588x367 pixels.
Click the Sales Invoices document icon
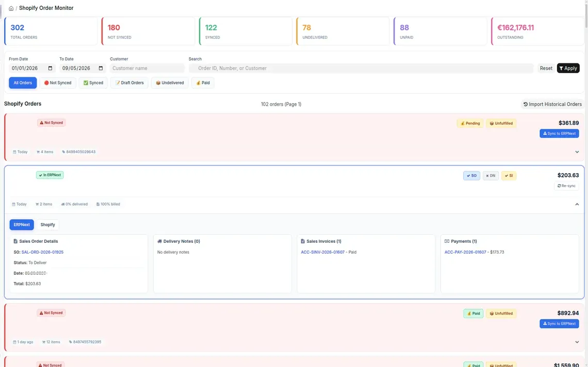click(303, 241)
